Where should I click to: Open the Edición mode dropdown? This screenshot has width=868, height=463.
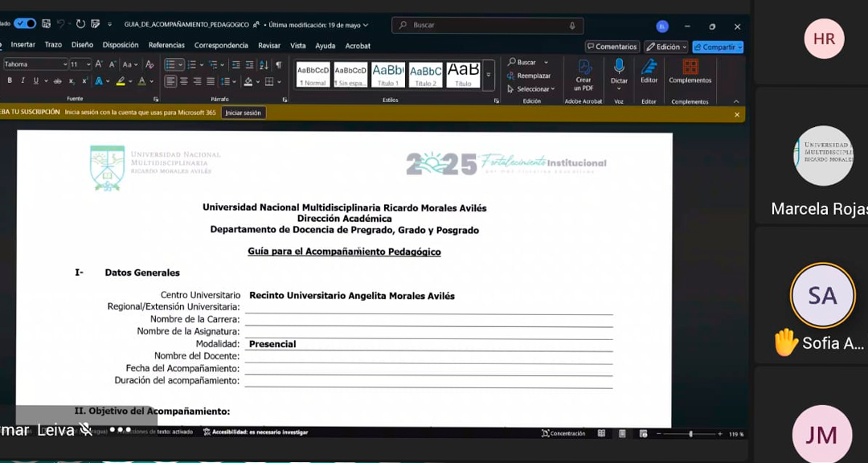pos(666,47)
